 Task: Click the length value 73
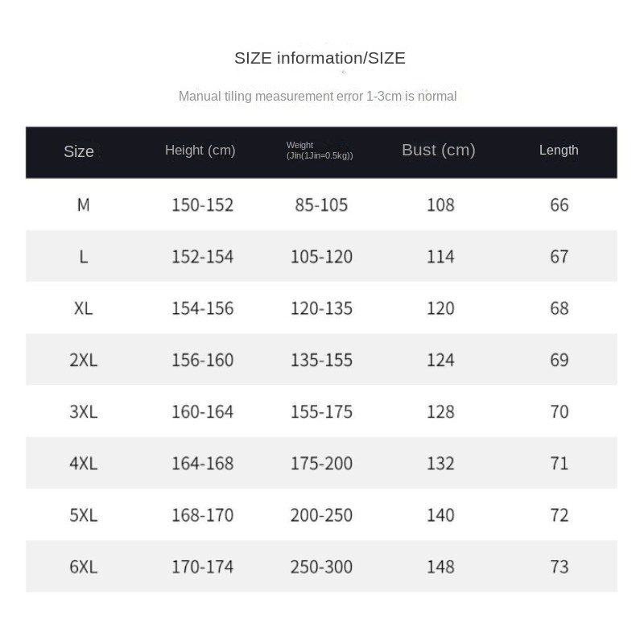(559, 567)
